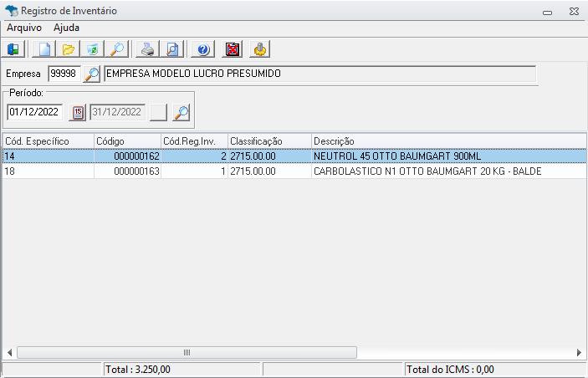This screenshot has width=588, height=378.
Task: Search company with magnifier beside Empresa code
Action: (x=91, y=74)
